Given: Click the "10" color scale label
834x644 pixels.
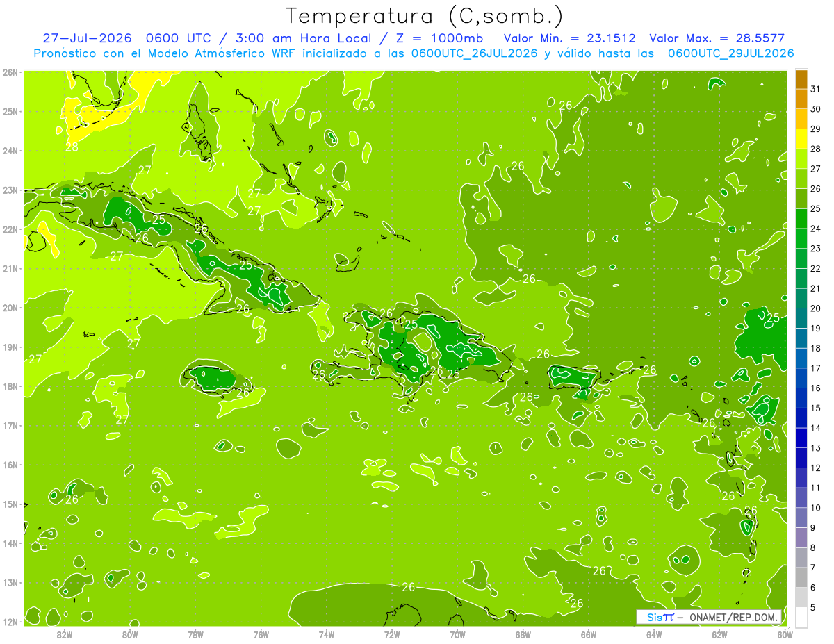Looking at the screenshot, I should tap(815, 508).
